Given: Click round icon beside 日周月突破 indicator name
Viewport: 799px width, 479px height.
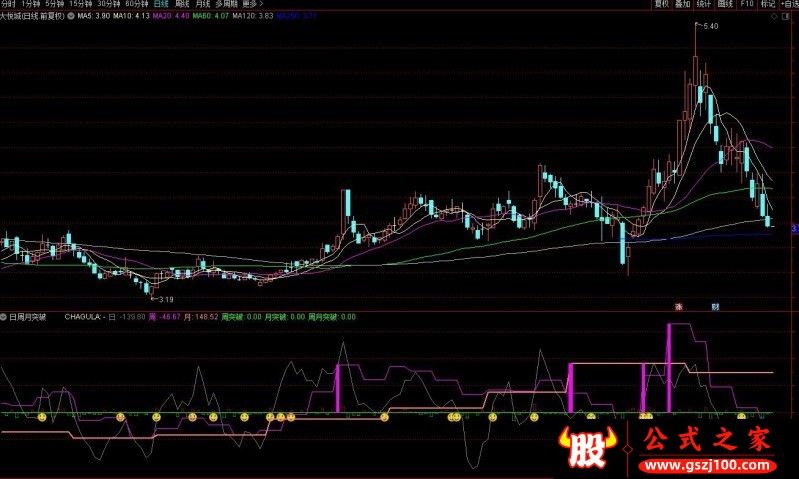Looking at the screenshot, I should point(4,316).
